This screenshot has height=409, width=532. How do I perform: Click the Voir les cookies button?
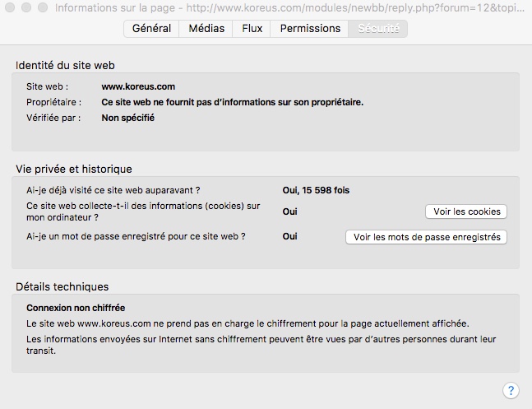pos(466,211)
